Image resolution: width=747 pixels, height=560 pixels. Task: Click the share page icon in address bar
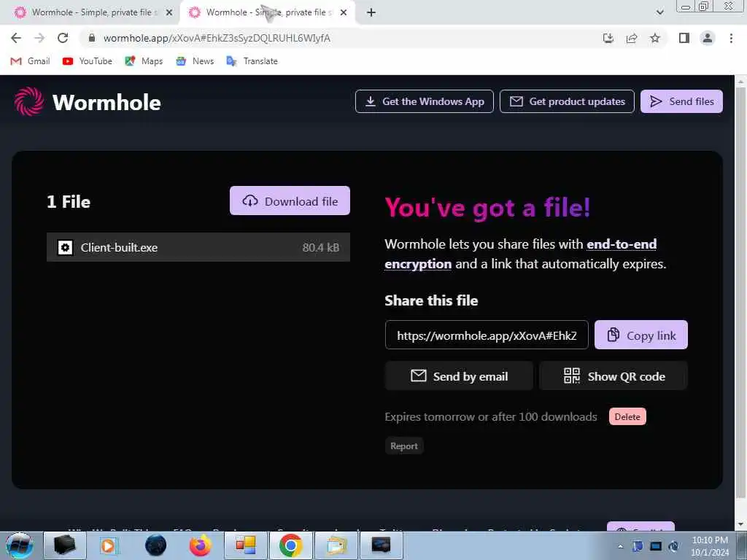coord(632,38)
